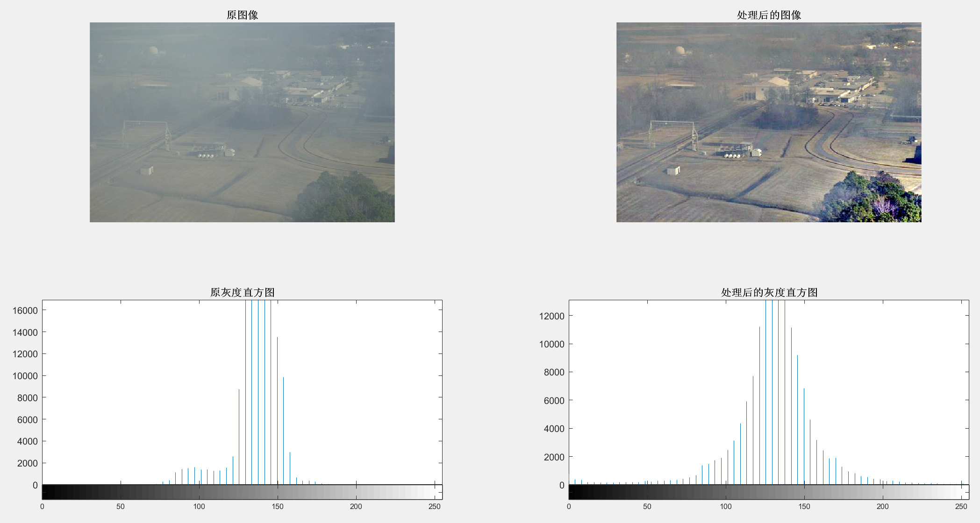Image resolution: width=980 pixels, height=523 pixels.
Task: Click the 2000 tick on original histogram
Action: (x=28, y=463)
